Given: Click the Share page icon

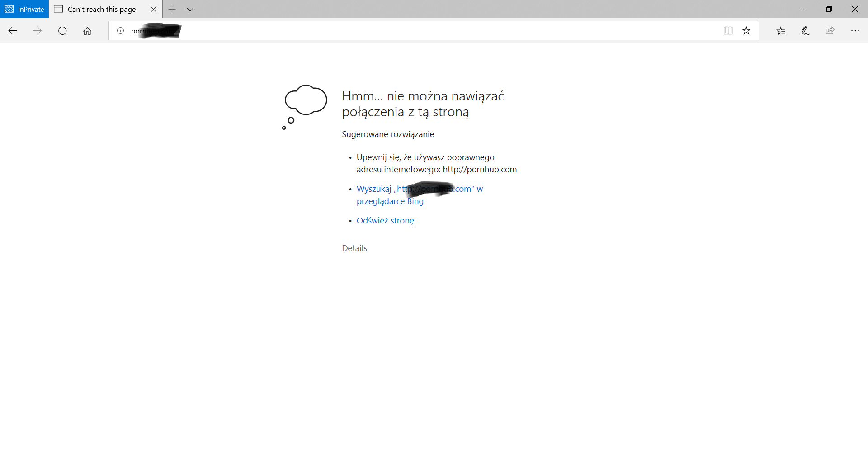Looking at the screenshot, I should pyautogui.click(x=830, y=31).
